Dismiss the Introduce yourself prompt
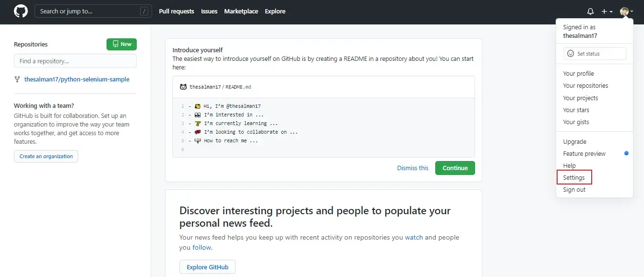Viewport: 644px width, 277px height. pyautogui.click(x=413, y=168)
